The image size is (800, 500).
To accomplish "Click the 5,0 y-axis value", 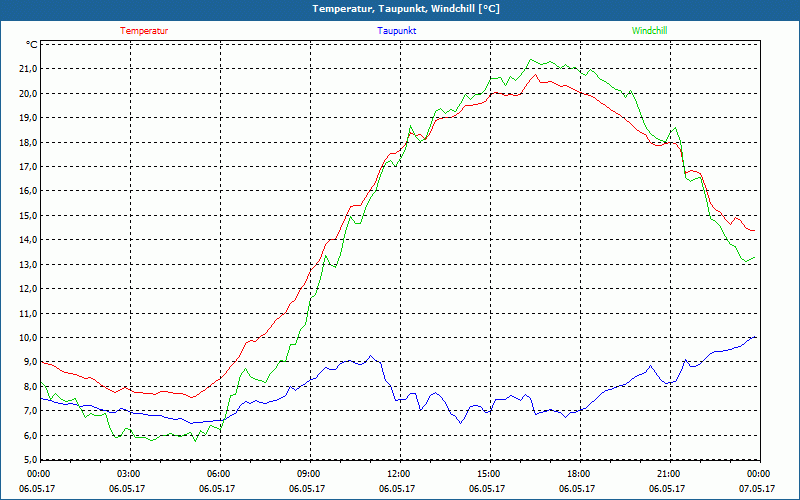I will point(31,460).
